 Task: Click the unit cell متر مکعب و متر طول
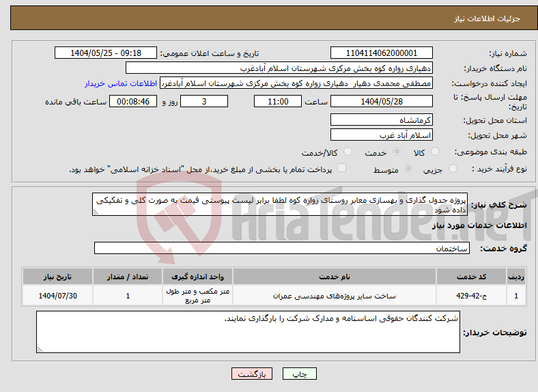click(197, 296)
